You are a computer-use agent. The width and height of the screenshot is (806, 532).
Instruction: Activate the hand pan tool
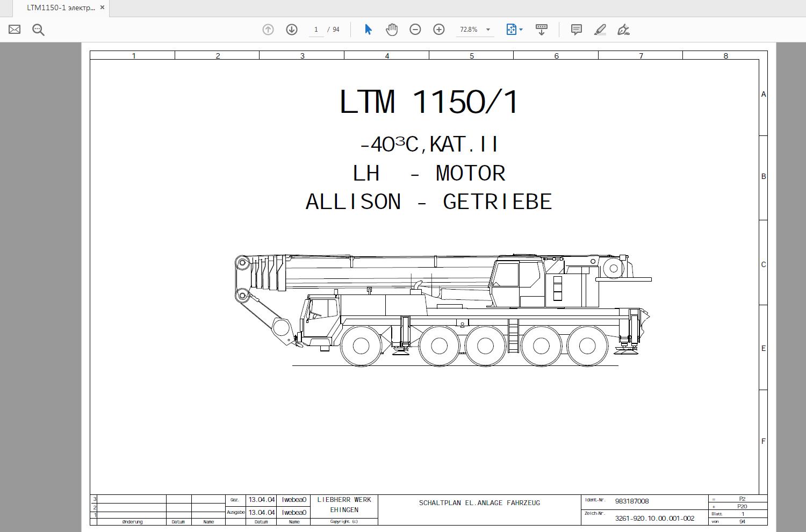[392, 30]
